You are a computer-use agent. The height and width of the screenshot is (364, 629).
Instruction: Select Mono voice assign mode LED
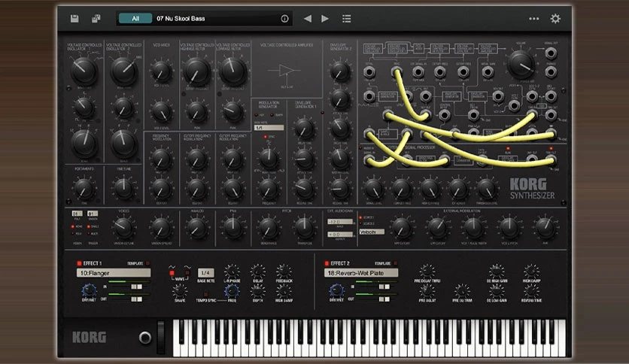click(x=73, y=226)
